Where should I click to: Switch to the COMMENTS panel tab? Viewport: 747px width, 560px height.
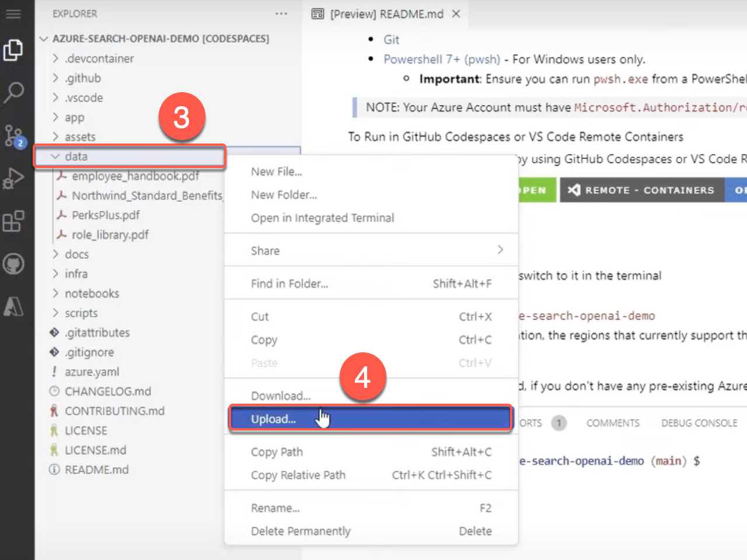613,423
